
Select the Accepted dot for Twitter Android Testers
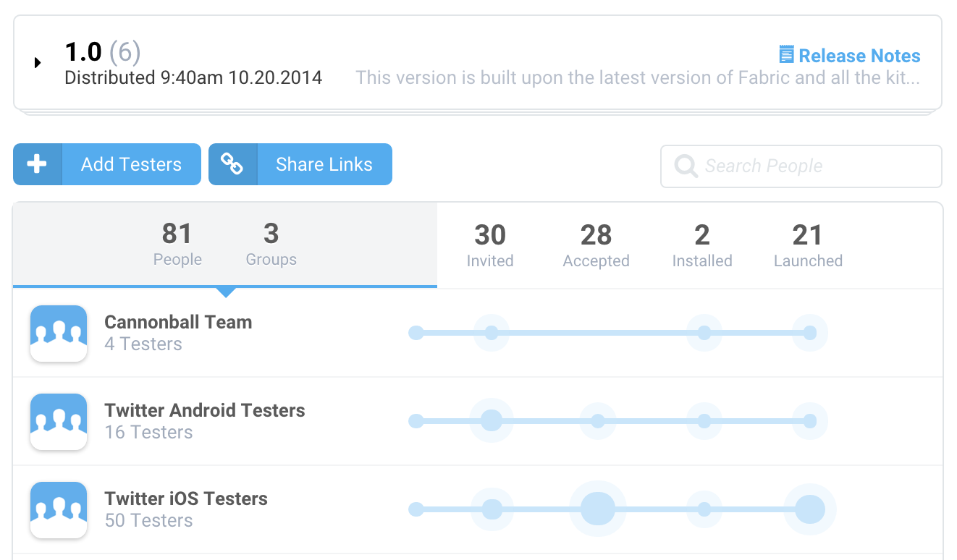[x=598, y=420]
